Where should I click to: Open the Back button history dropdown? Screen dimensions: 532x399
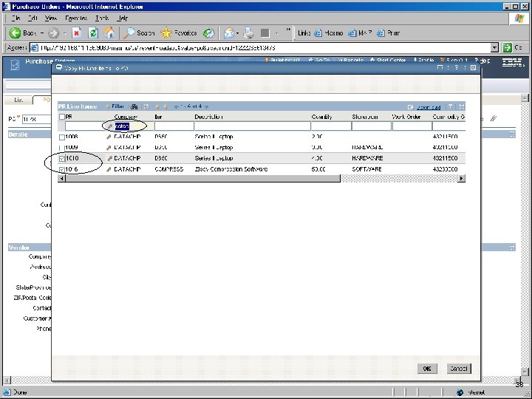(x=42, y=33)
